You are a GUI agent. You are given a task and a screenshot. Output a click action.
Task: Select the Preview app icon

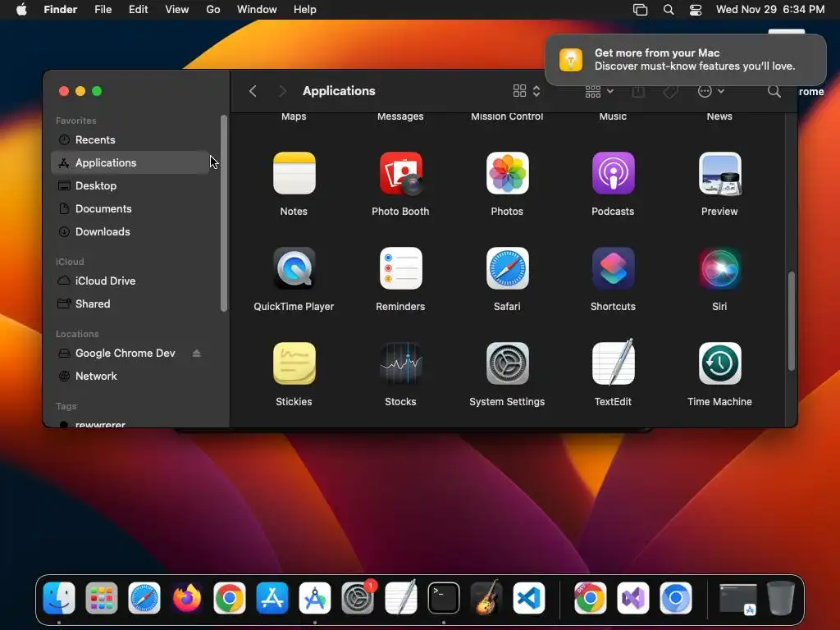pos(720,173)
